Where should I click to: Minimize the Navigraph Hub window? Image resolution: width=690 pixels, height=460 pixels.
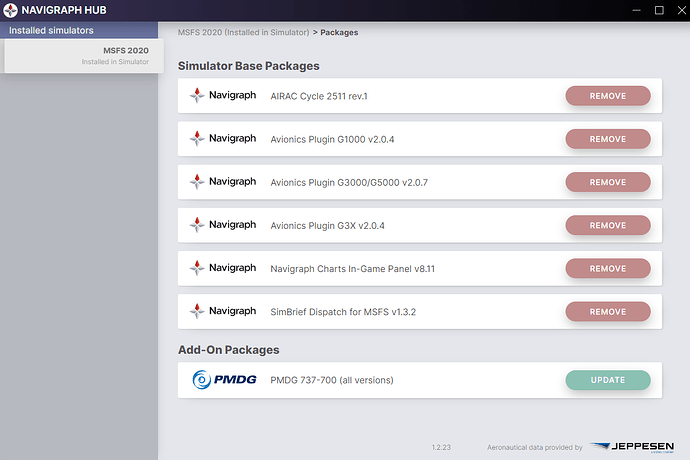pos(636,10)
